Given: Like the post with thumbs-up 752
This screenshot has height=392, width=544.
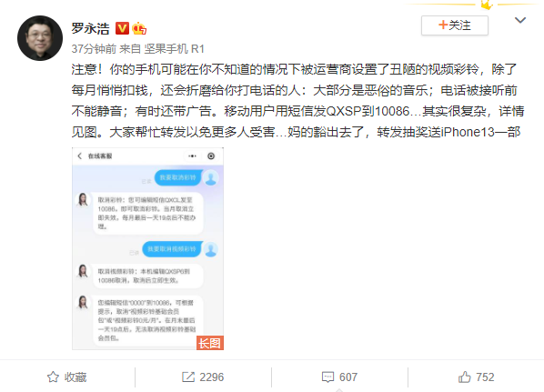Looking at the screenshot, I should pyautogui.click(x=465, y=377).
